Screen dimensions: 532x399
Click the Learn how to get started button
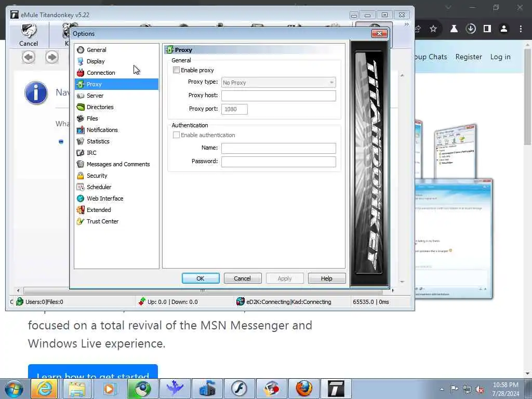click(93, 372)
